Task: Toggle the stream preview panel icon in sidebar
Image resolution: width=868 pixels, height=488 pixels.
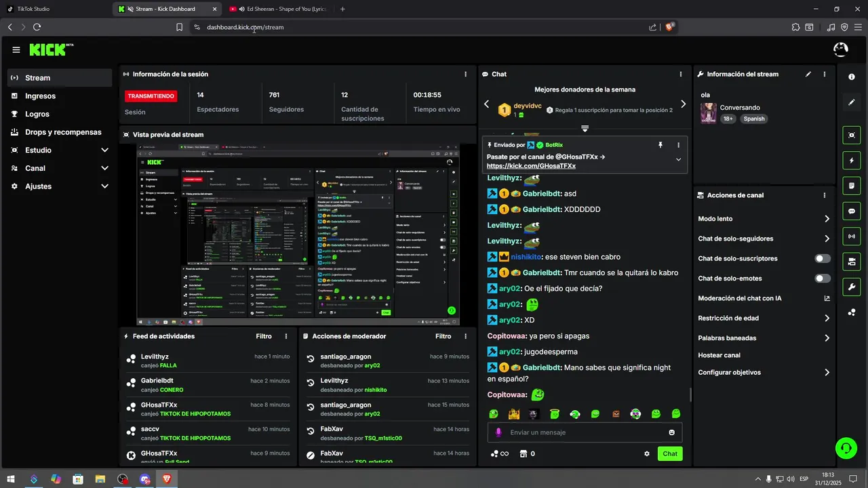Action: click(852, 135)
